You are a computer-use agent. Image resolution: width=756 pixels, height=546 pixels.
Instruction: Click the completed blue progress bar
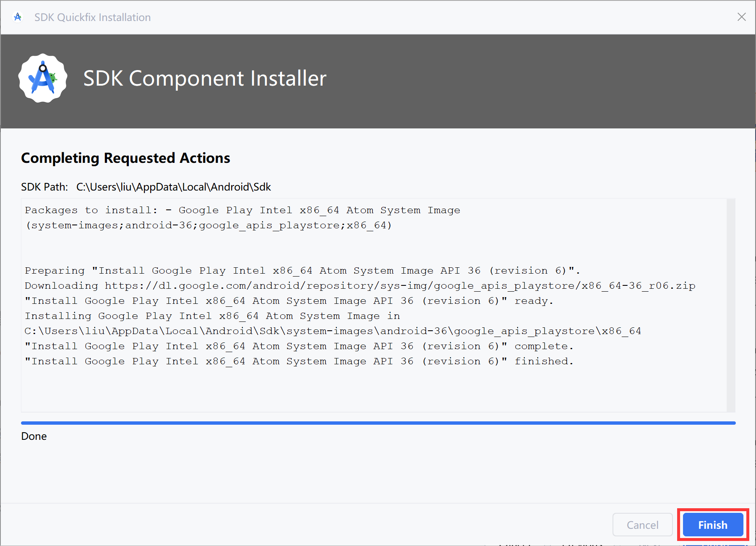[x=378, y=423]
